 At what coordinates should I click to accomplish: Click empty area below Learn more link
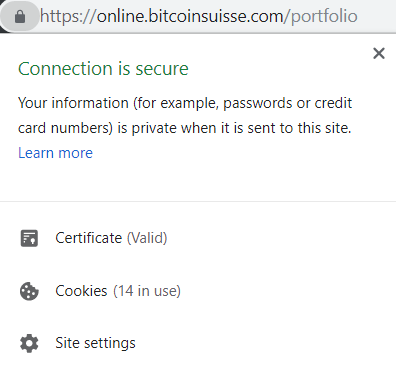[x=198, y=182]
